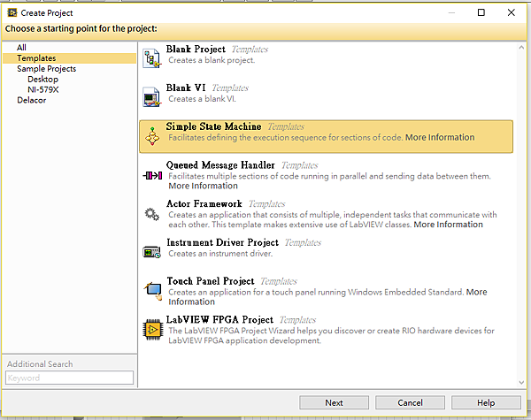Click the Blank Project template icon
Image resolution: width=531 pixels, height=420 pixels.
pos(151,58)
